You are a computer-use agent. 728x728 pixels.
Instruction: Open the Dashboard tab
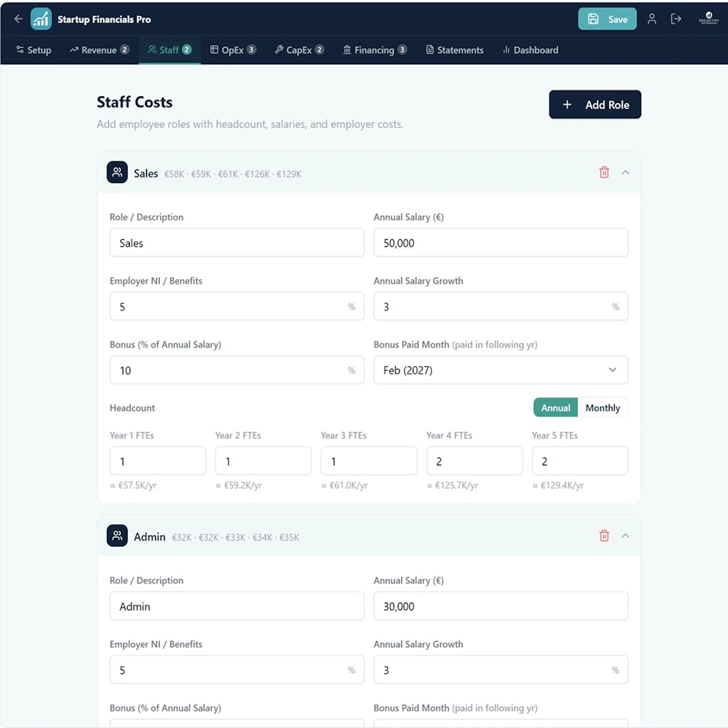click(530, 50)
